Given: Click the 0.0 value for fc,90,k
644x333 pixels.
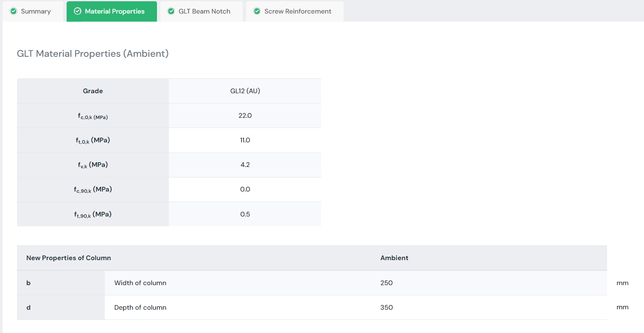Looking at the screenshot, I should (245, 189).
